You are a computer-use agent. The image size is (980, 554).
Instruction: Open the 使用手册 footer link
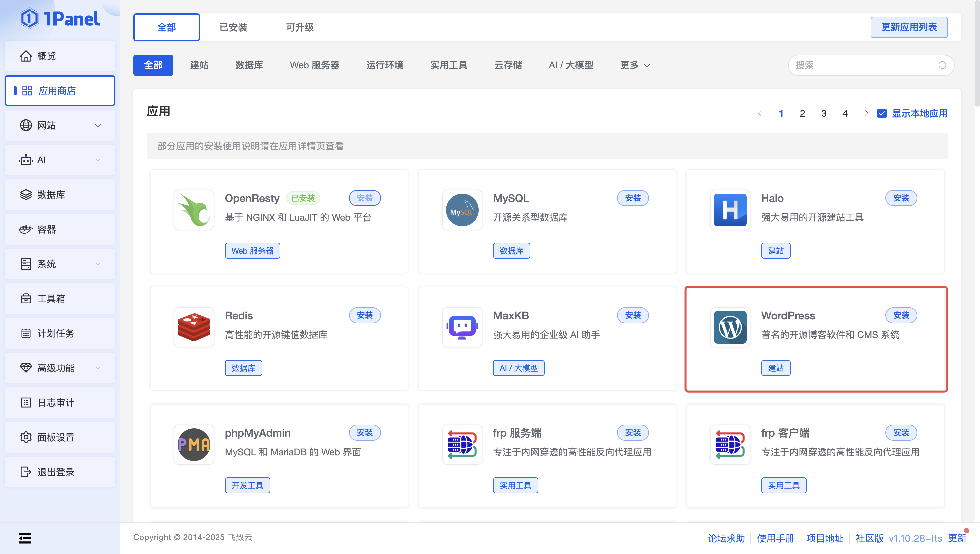click(775, 538)
